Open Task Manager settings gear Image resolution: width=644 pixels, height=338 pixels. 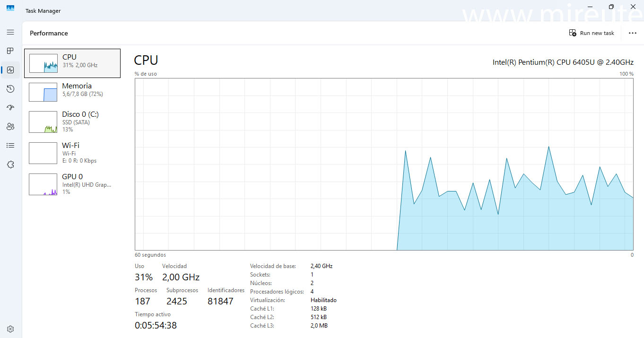tap(10, 329)
